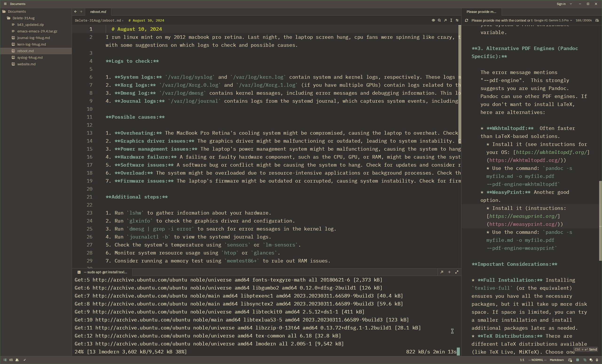Click terminal line 'Get:13' lmodern

tap(209, 344)
